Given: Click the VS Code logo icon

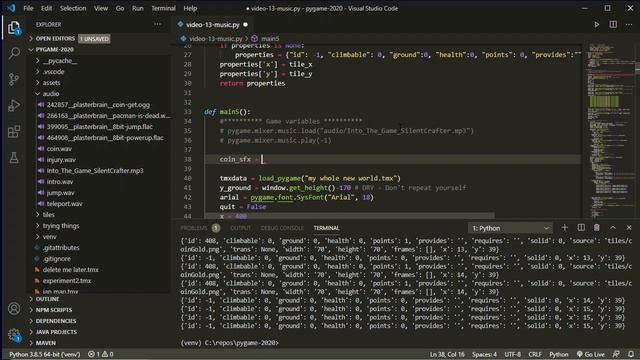Looking at the screenshot, I should point(11,8).
